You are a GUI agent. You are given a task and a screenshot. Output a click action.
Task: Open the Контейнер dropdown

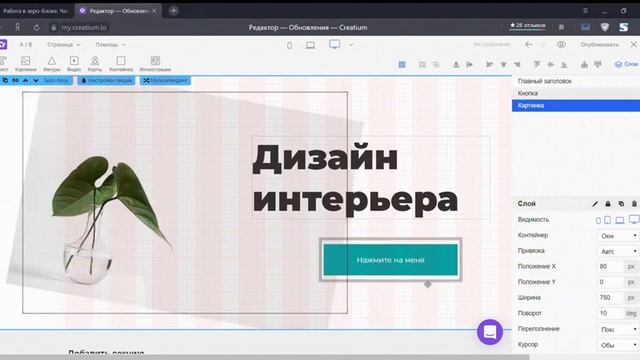[618, 236]
